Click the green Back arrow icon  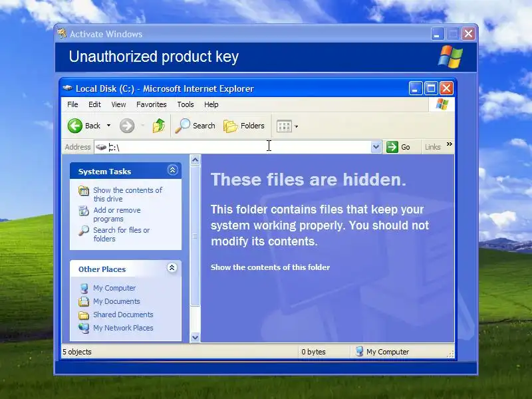[x=74, y=126]
